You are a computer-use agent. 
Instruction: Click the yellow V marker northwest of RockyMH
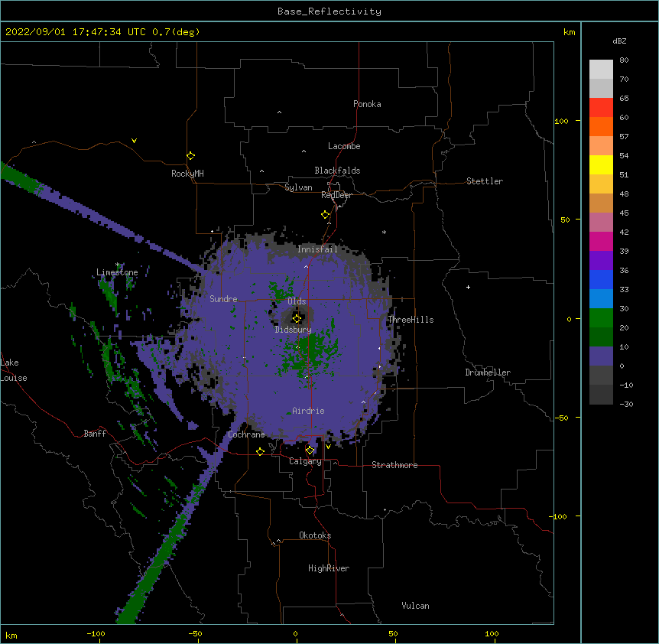(x=134, y=141)
